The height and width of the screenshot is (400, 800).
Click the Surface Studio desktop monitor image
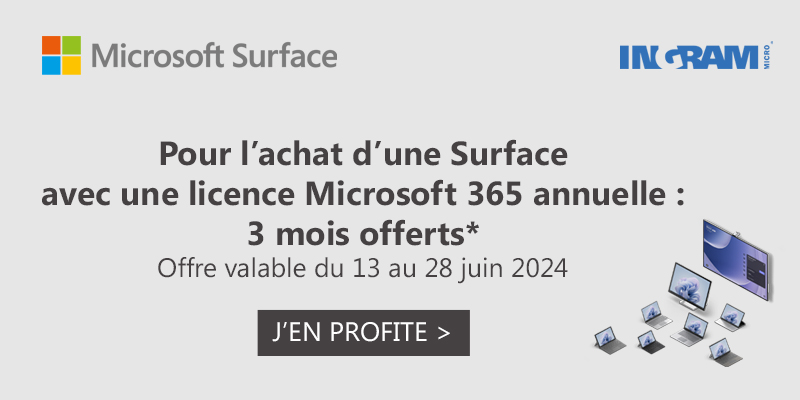(690, 286)
